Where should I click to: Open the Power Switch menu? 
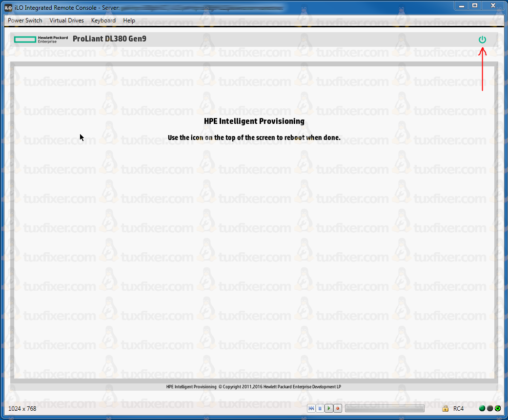click(25, 20)
